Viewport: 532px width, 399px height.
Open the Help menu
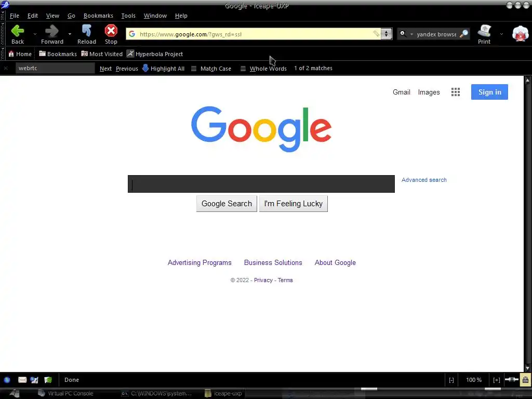181,16
